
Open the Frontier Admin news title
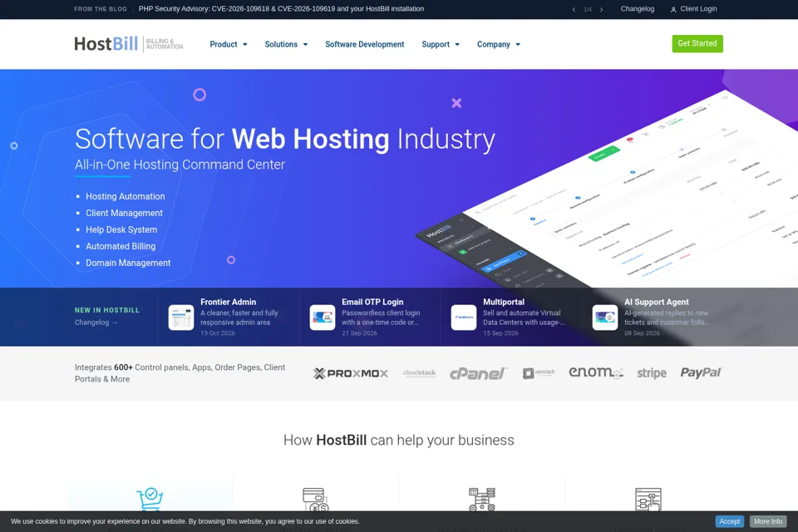[228, 302]
